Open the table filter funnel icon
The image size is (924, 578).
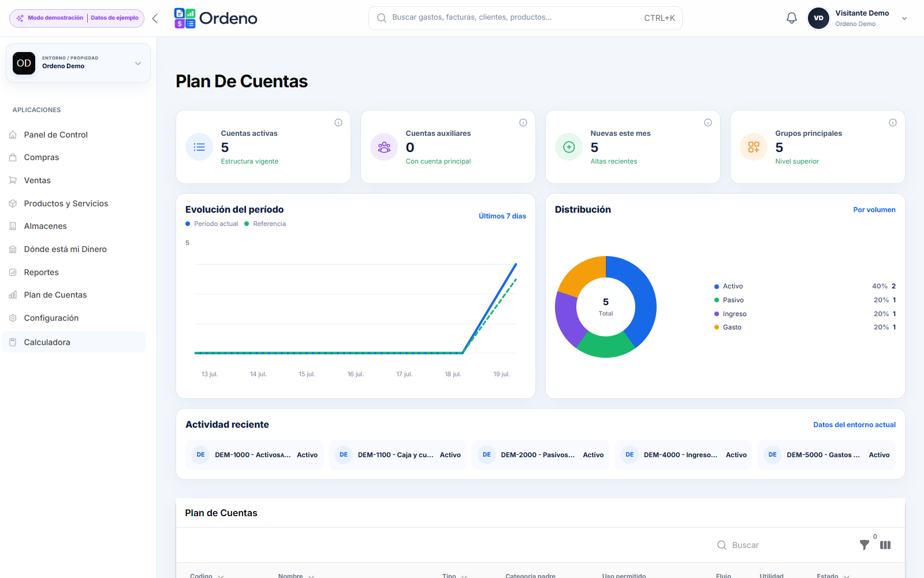(x=864, y=545)
